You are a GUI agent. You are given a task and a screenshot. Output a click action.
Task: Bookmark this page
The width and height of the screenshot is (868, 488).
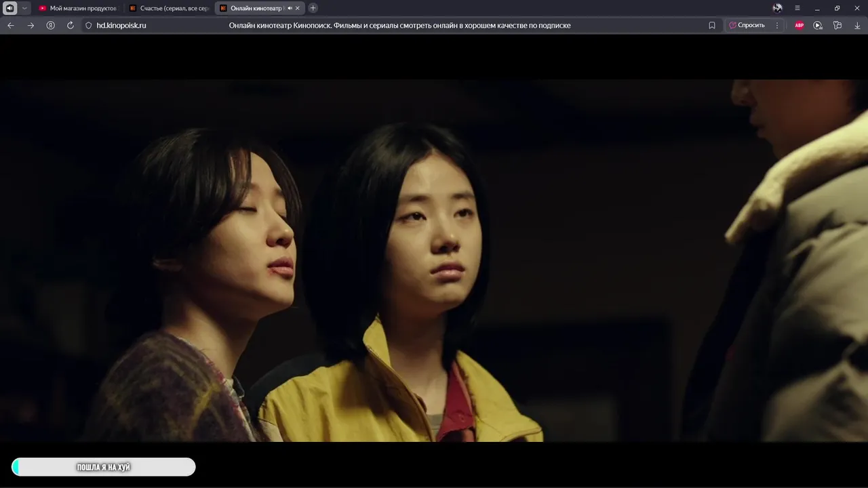pyautogui.click(x=712, y=25)
